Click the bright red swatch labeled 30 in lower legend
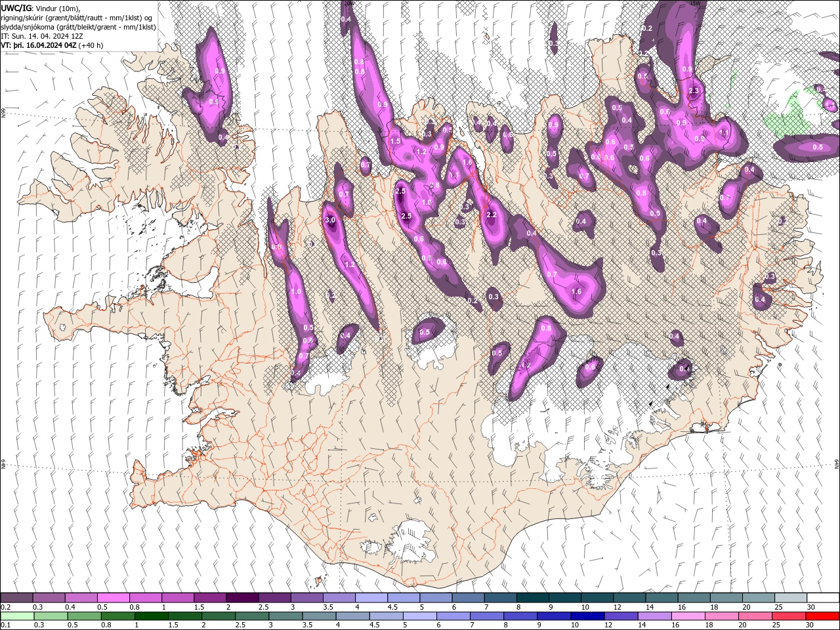 tap(822, 616)
